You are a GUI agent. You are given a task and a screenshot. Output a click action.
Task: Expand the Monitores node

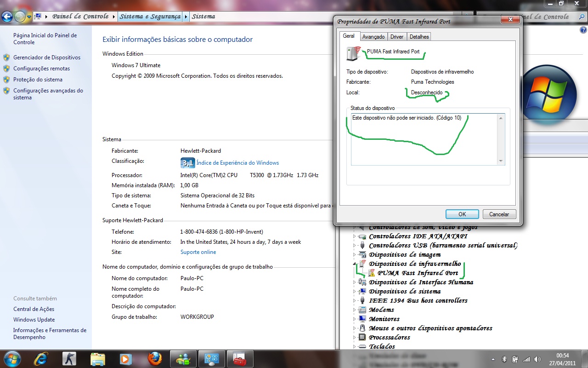point(354,319)
